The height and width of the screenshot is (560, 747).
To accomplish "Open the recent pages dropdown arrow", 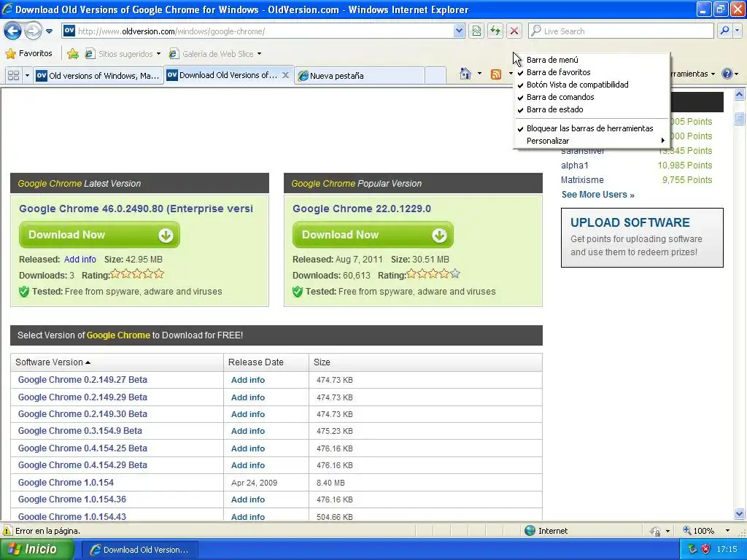I will pos(49,31).
